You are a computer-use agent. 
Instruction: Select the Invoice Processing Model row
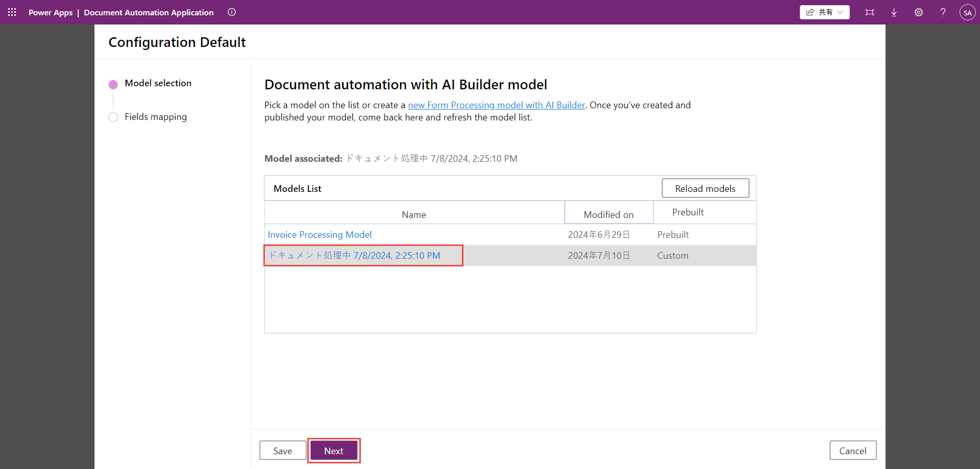pyautogui.click(x=510, y=235)
